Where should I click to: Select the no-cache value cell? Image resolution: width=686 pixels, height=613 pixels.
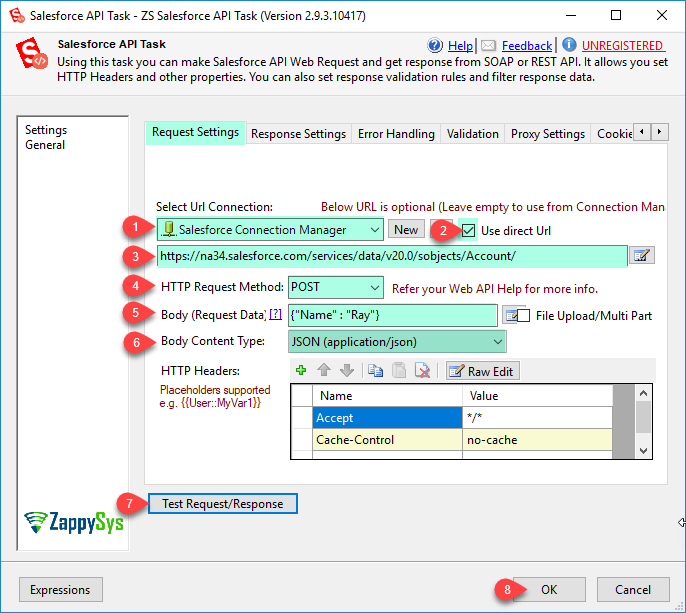tap(537, 440)
